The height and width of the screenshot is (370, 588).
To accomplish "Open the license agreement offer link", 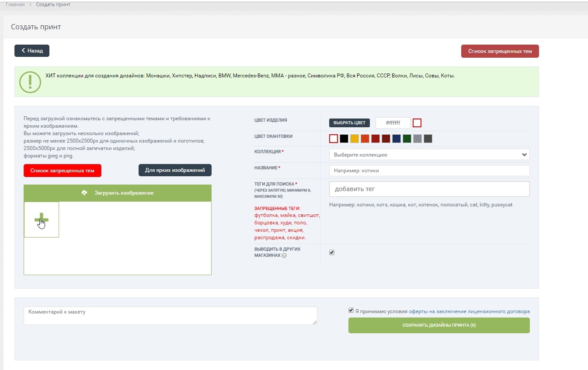I will 469,312.
